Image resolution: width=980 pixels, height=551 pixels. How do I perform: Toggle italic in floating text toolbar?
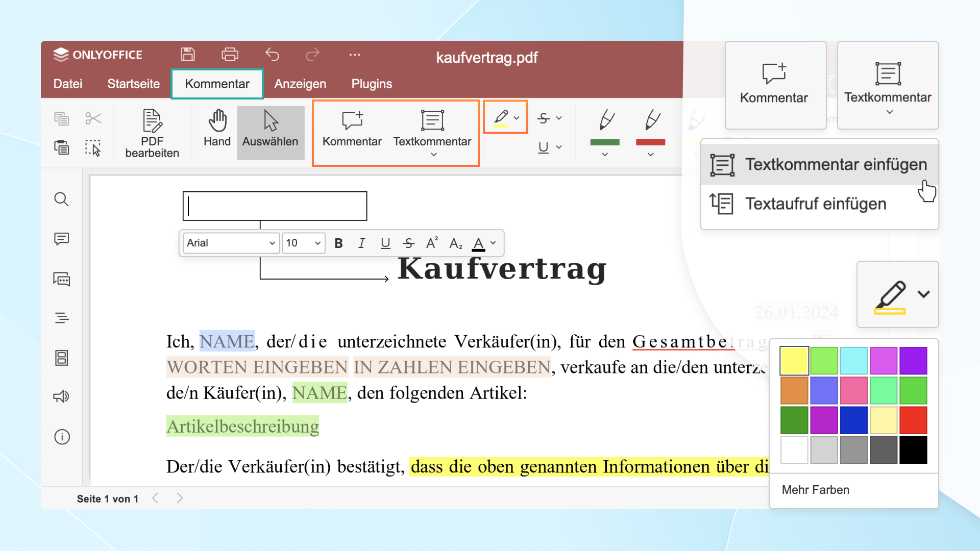pos(361,243)
